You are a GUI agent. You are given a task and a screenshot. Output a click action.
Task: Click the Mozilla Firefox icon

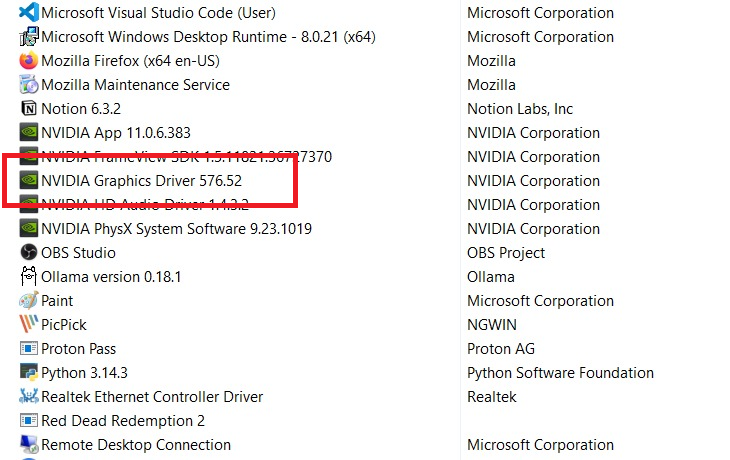pos(28,61)
